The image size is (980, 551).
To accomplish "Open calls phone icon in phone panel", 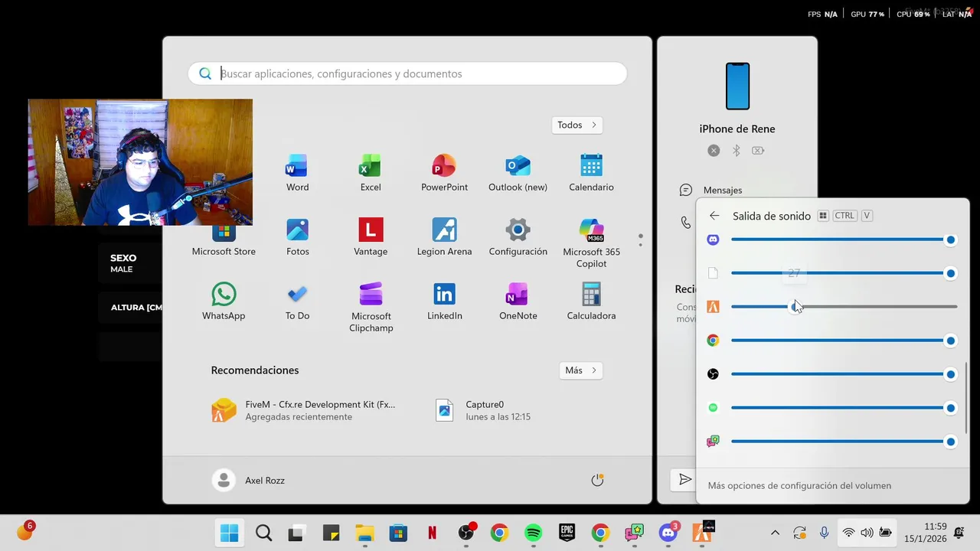I will [x=686, y=223].
